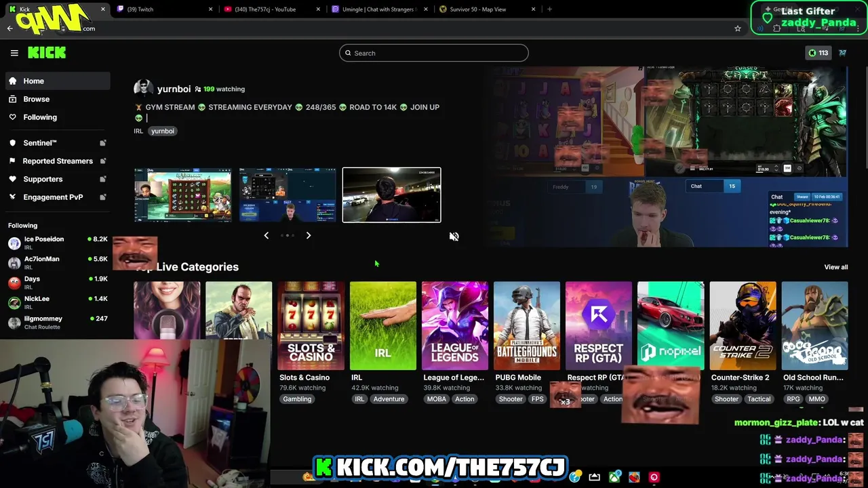Bookmark this page with the star

tap(738, 28)
